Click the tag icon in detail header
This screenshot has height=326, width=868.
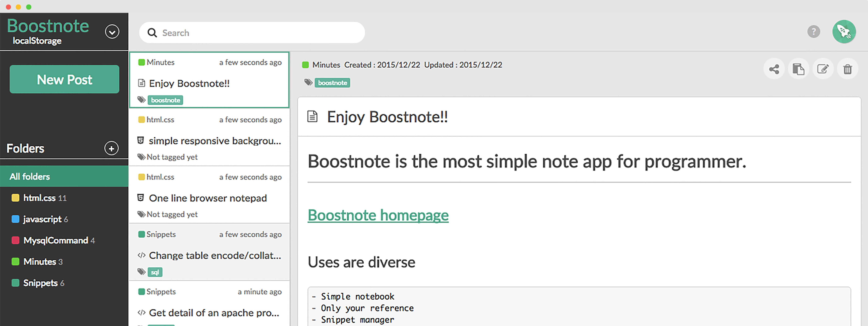click(x=308, y=82)
